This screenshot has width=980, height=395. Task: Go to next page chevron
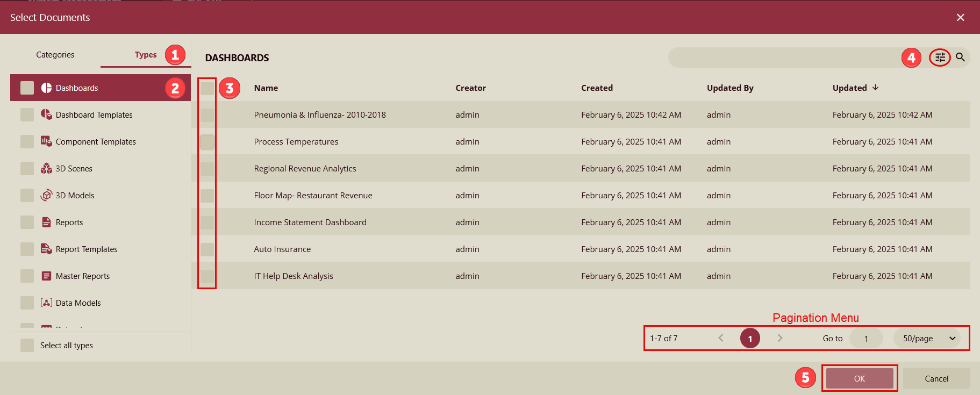pos(779,338)
